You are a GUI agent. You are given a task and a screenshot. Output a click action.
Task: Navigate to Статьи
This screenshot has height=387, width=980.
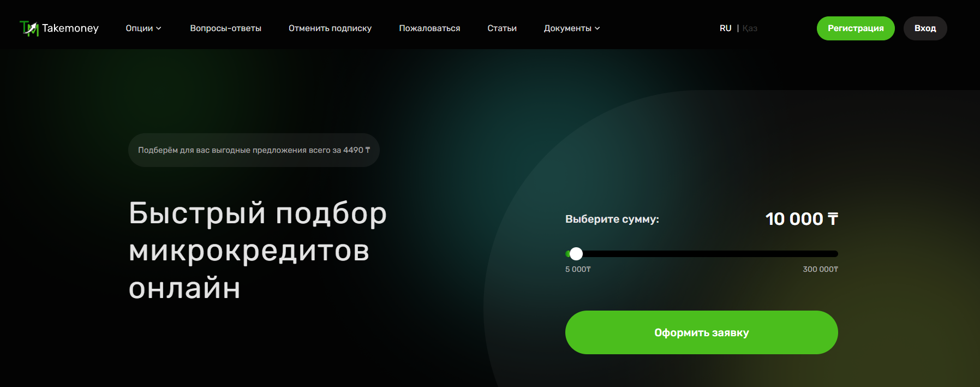click(x=502, y=28)
